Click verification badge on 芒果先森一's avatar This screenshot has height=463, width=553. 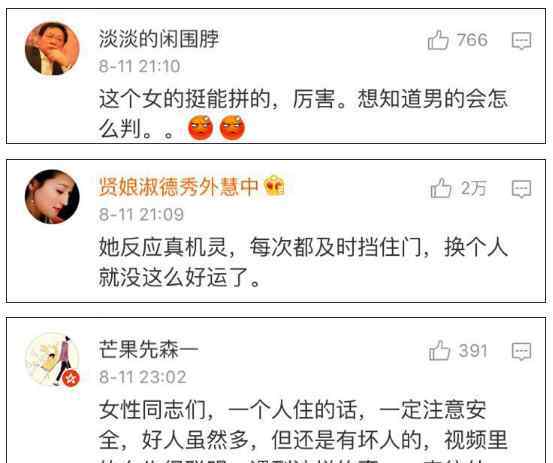coord(71,378)
